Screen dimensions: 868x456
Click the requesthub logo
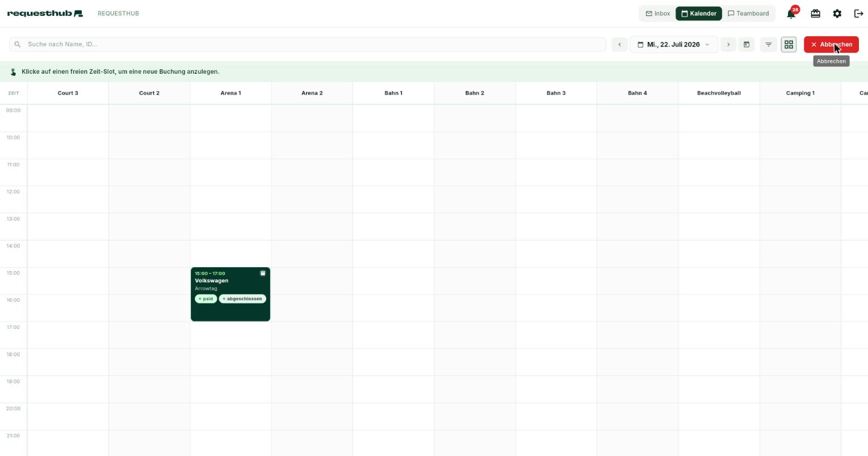click(45, 14)
